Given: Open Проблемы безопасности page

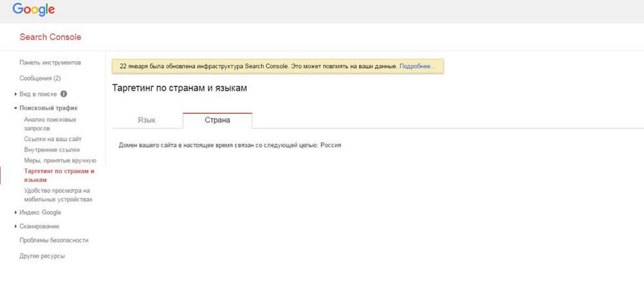Looking at the screenshot, I should tap(54, 240).
